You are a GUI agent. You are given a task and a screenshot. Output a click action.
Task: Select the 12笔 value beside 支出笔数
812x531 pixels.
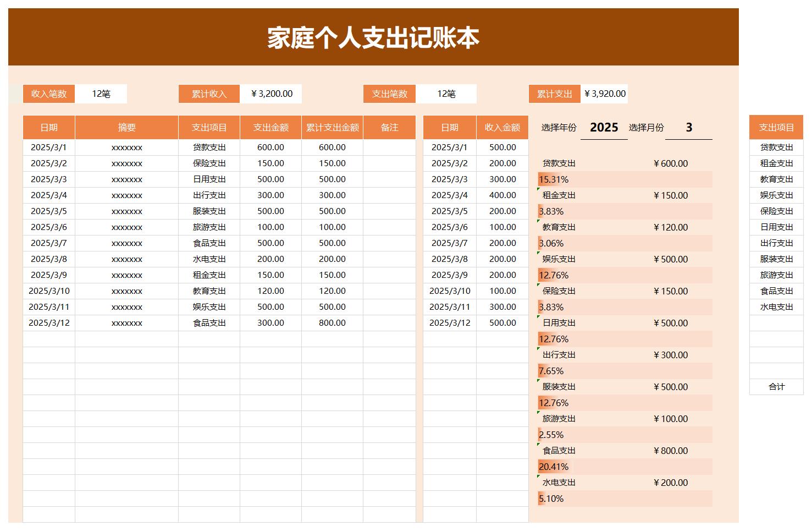click(446, 94)
